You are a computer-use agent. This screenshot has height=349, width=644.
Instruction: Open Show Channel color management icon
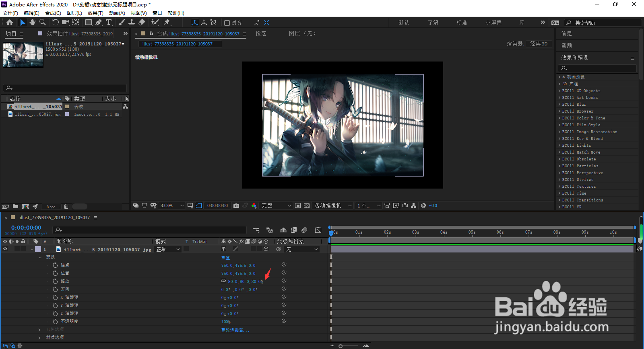[x=254, y=205]
